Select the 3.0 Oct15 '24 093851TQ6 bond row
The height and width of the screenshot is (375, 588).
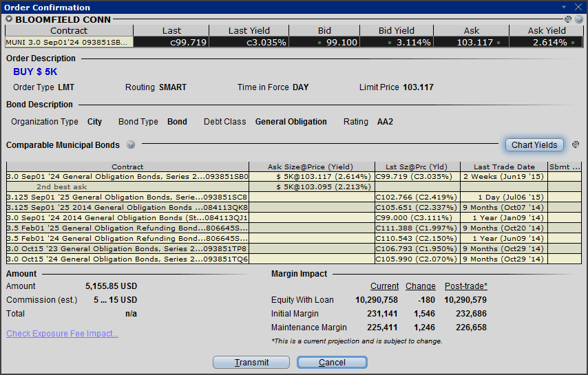pyautogui.click(x=127, y=259)
